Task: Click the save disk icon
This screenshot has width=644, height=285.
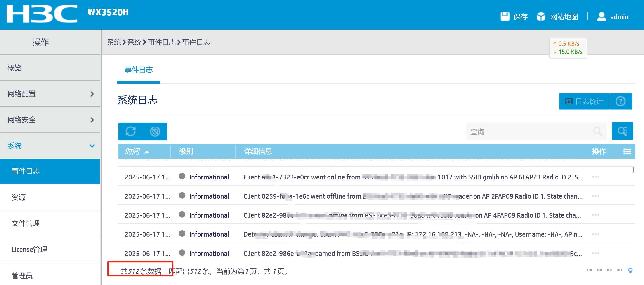Action: [x=505, y=16]
